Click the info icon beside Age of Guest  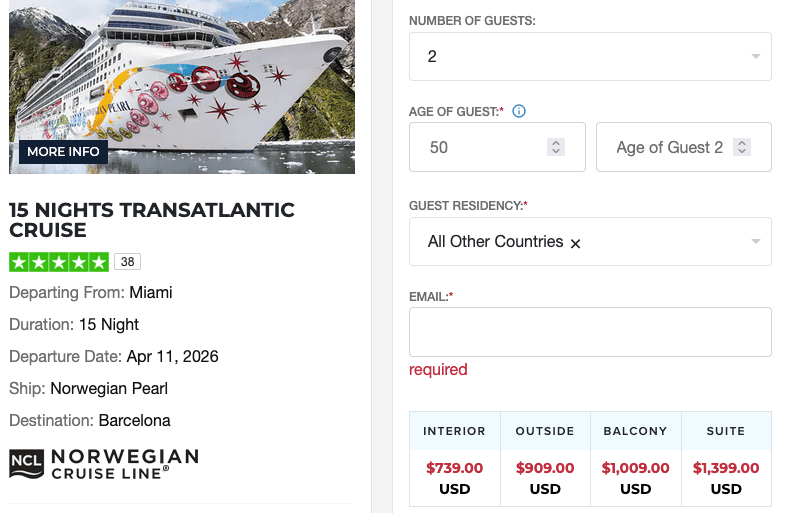pyautogui.click(x=519, y=111)
